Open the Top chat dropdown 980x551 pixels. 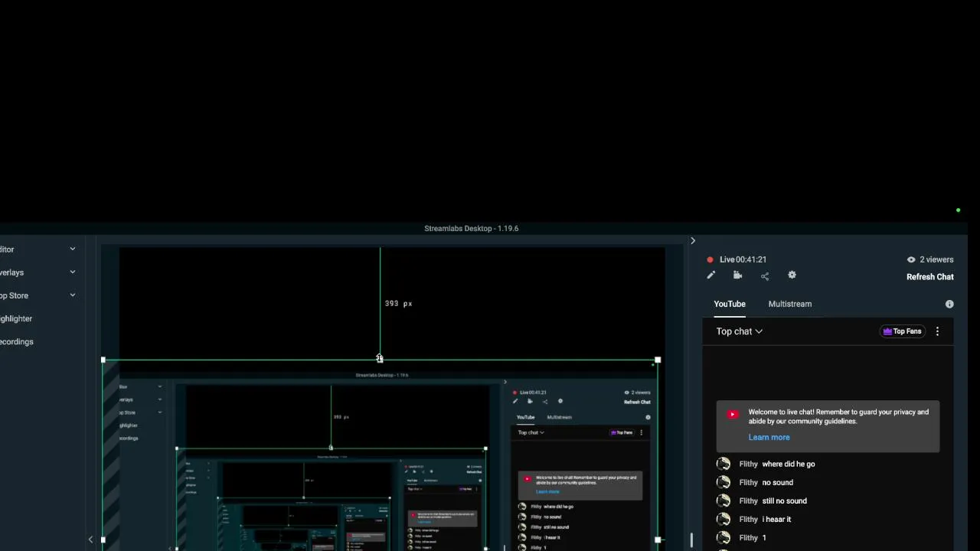click(739, 331)
